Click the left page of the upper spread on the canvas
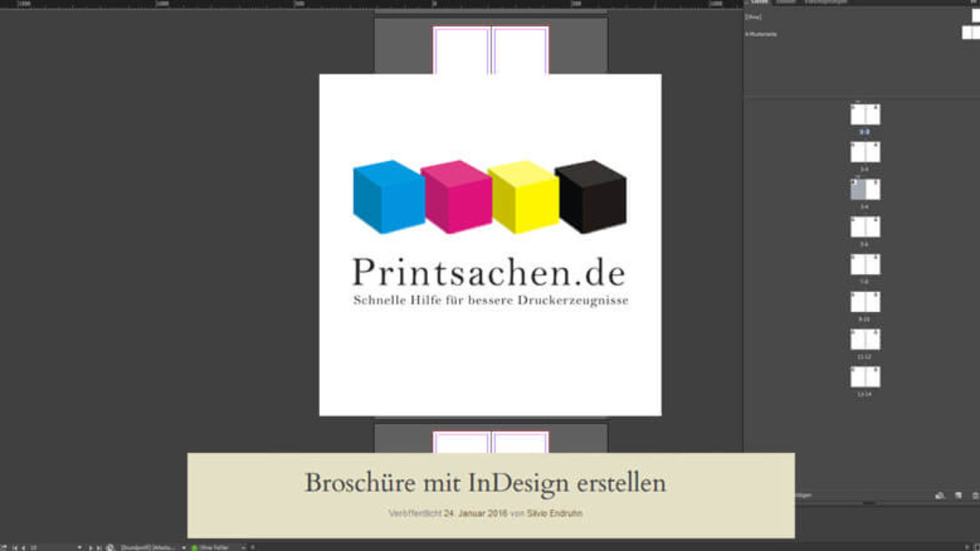 [x=462, y=51]
